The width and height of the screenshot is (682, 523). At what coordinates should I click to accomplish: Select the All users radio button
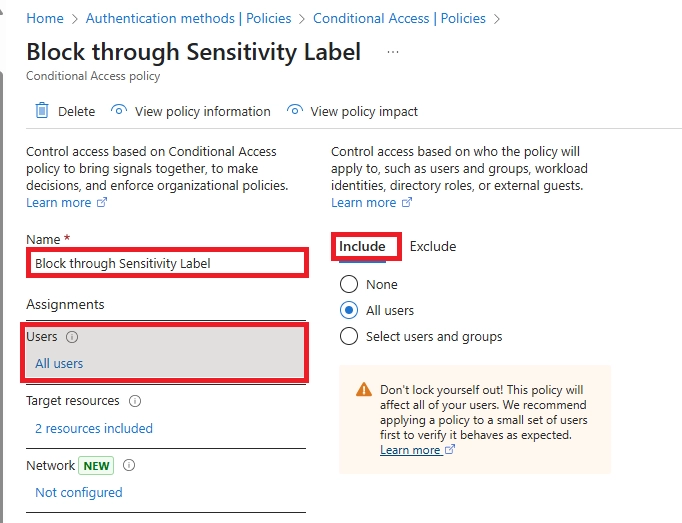click(349, 310)
